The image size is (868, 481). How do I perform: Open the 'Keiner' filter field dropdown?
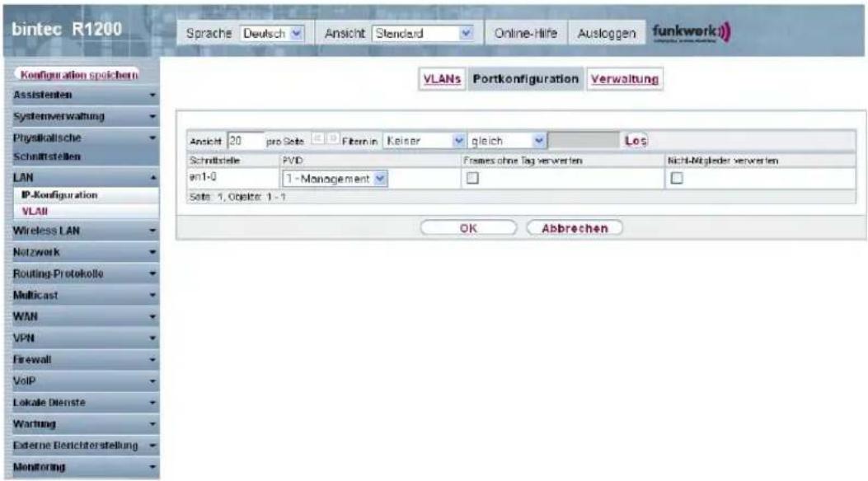click(424, 141)
